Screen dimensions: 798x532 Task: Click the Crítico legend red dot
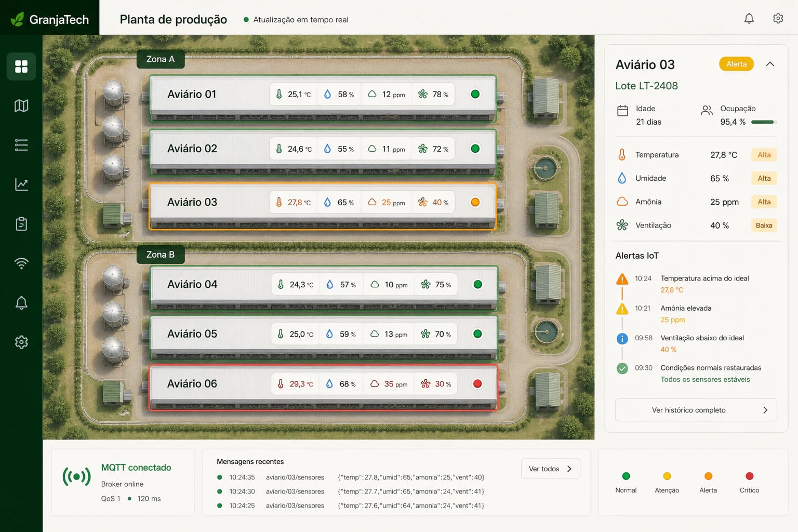pos(749,476)
